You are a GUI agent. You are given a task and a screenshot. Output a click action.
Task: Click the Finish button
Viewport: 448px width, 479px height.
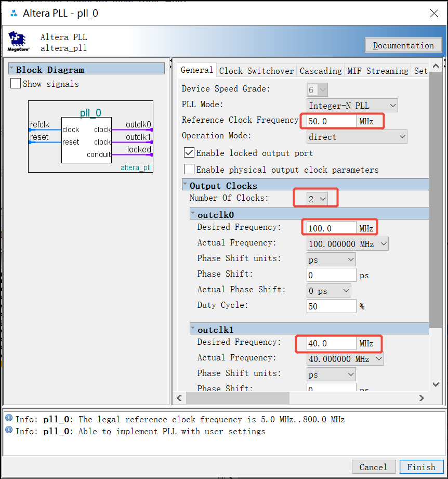421,467
